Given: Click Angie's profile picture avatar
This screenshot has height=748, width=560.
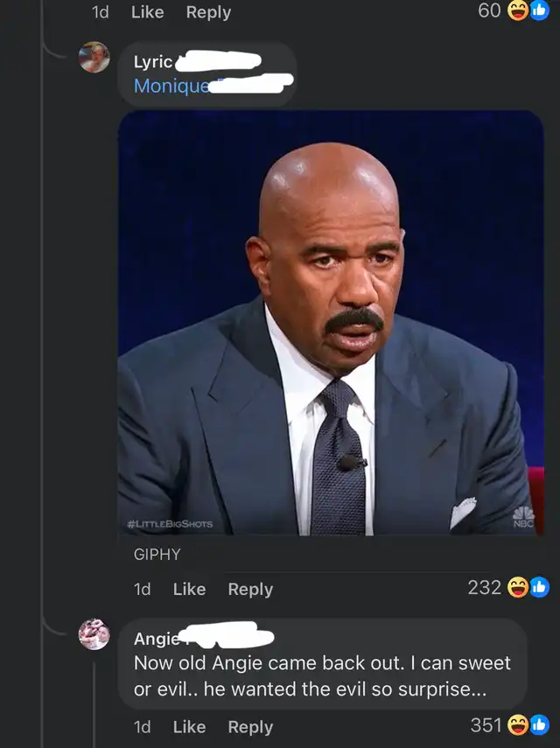Looking at the screenshot, I should (94, 634).
